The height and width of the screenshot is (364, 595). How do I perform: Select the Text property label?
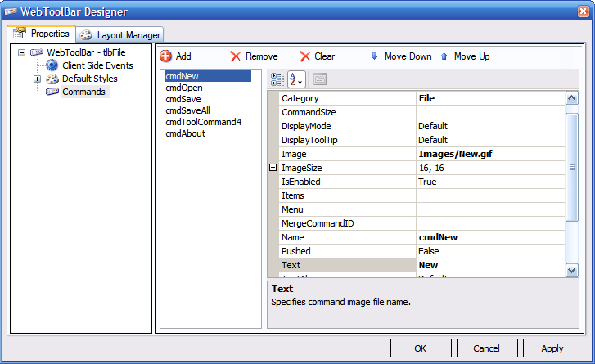coord(291,265)
